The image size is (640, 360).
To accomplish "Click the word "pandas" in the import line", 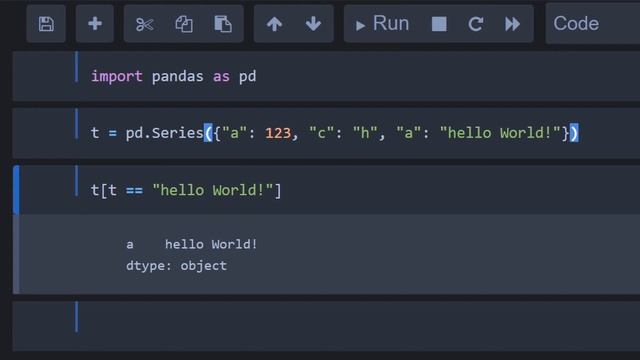I will click(x=178, y=77).
